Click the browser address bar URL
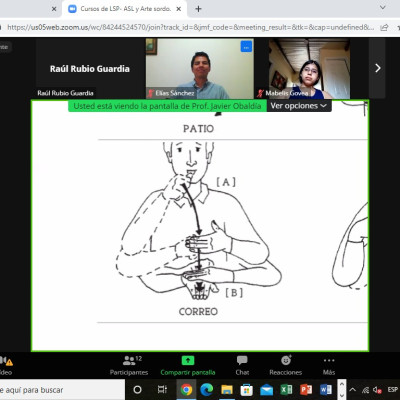Viewport: 400px width, 400px height. 190,27
